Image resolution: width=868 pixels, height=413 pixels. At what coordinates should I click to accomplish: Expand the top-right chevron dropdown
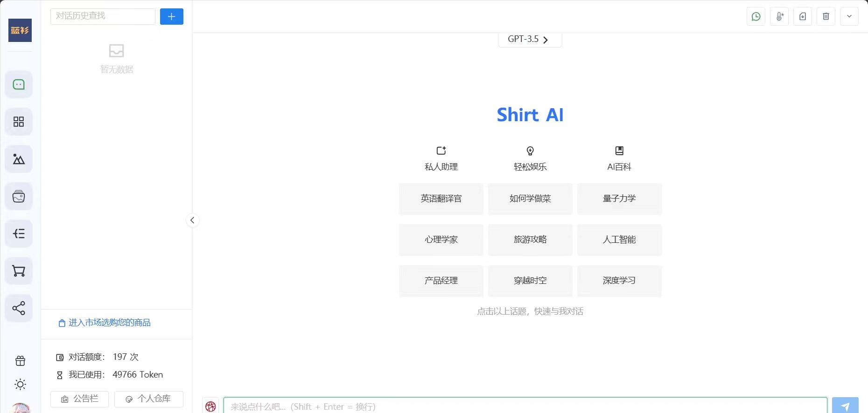849,16
